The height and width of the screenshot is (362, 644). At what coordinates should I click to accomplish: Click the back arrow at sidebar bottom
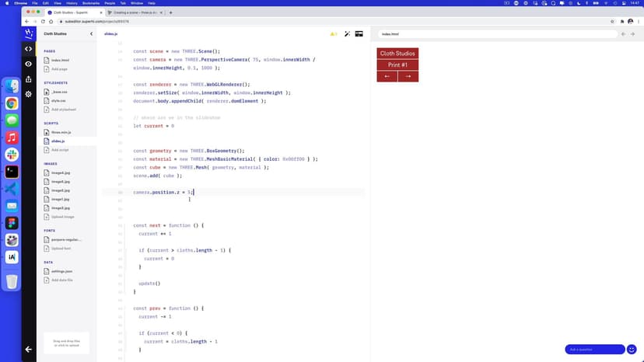click(x=29, y=350)
